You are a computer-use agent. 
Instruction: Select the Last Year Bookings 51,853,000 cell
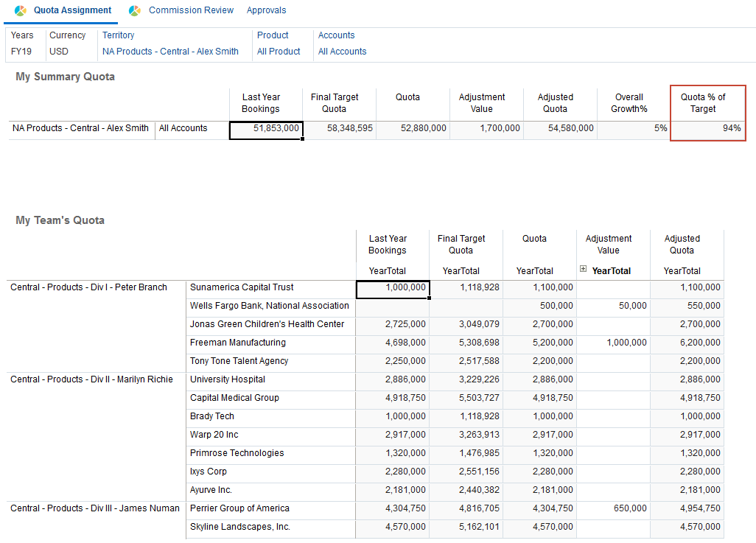pyautogui.click(x=266, y=130)
